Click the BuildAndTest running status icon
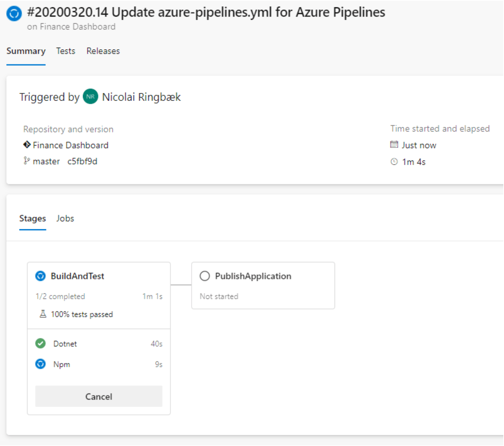 tap(41, 276)
